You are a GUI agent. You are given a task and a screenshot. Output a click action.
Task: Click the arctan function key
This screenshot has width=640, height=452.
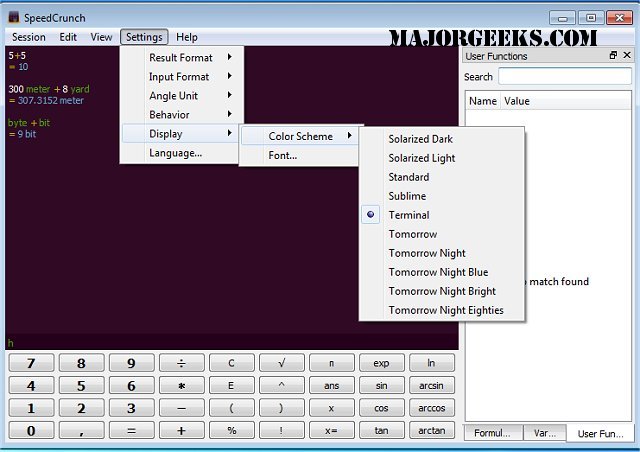pos(432,430)
